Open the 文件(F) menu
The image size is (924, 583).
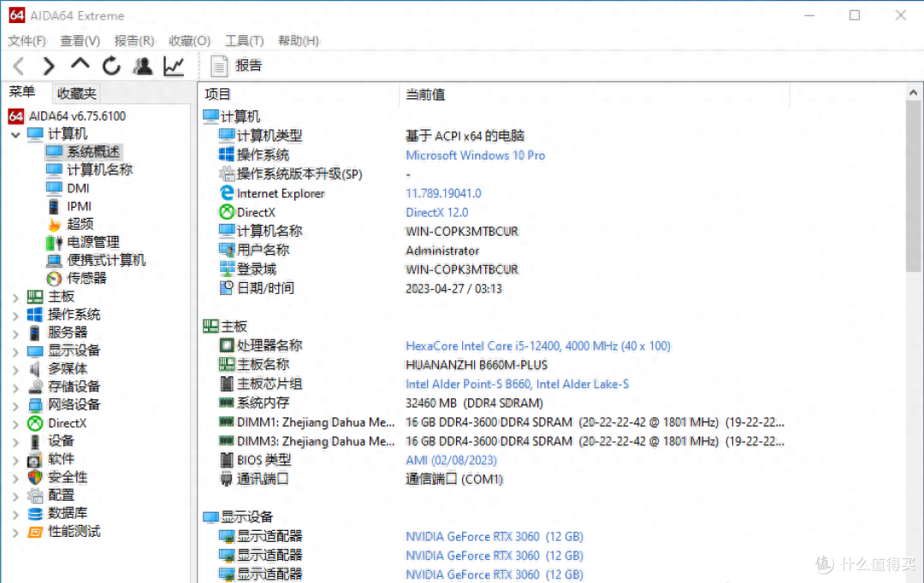point(27,41)
